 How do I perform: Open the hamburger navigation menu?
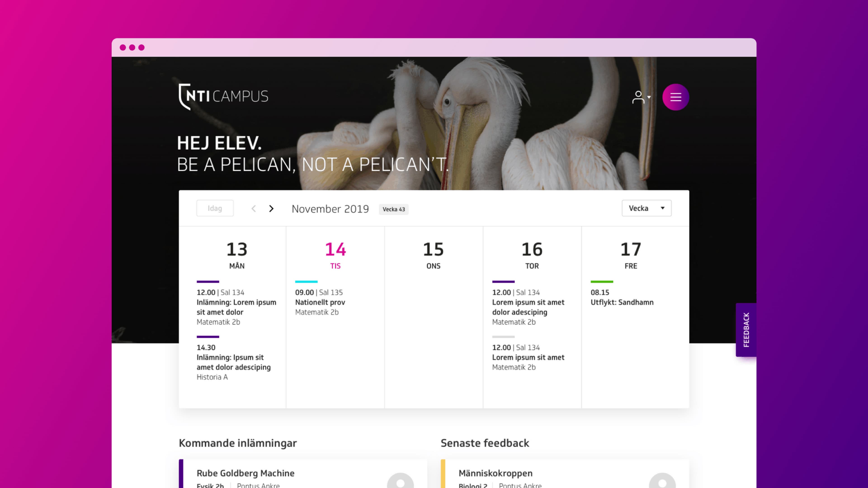tap(676, 97)
